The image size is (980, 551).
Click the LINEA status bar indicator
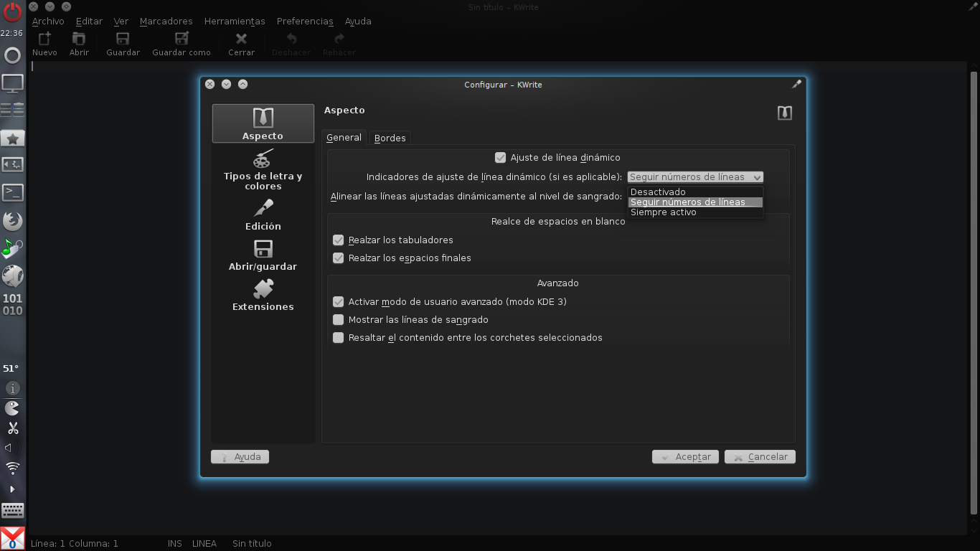[x=204, y=543]
